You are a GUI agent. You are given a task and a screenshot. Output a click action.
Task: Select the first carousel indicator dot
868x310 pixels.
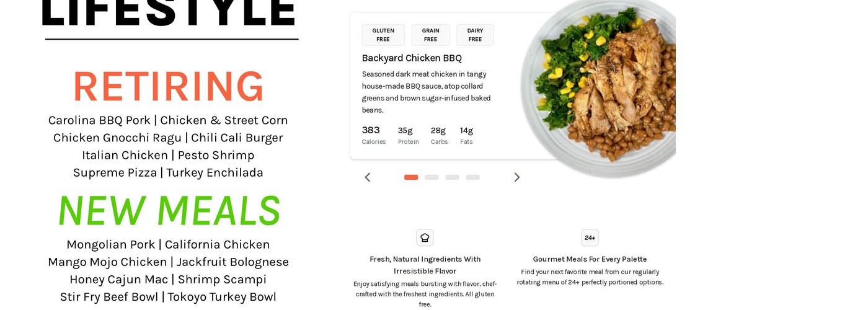[411, 177]
